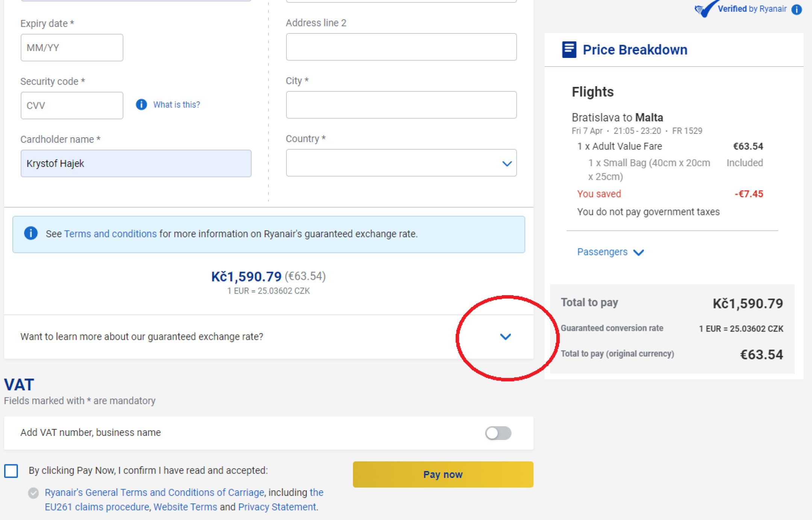Click the Price Breakdown document icon

tap(569, 49)
